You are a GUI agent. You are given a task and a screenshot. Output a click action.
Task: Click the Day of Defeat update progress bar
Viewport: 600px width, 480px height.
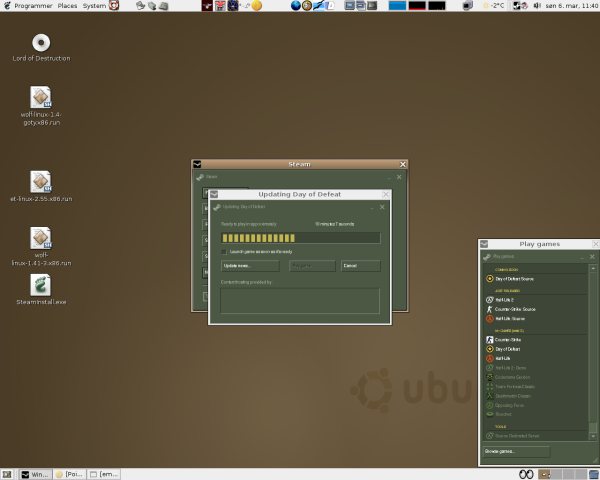pos(300,238)
